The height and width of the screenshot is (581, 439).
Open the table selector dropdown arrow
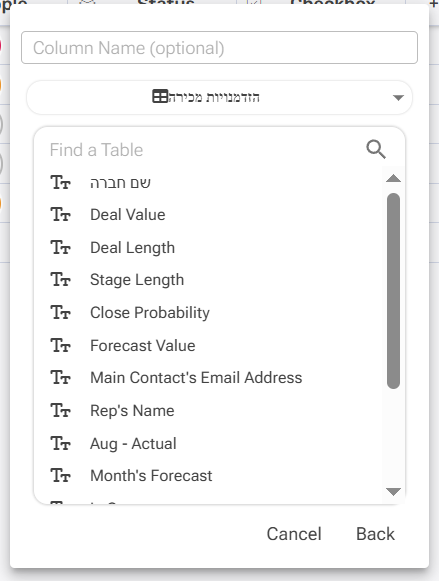pyautogui.click(x=398, y=98)
